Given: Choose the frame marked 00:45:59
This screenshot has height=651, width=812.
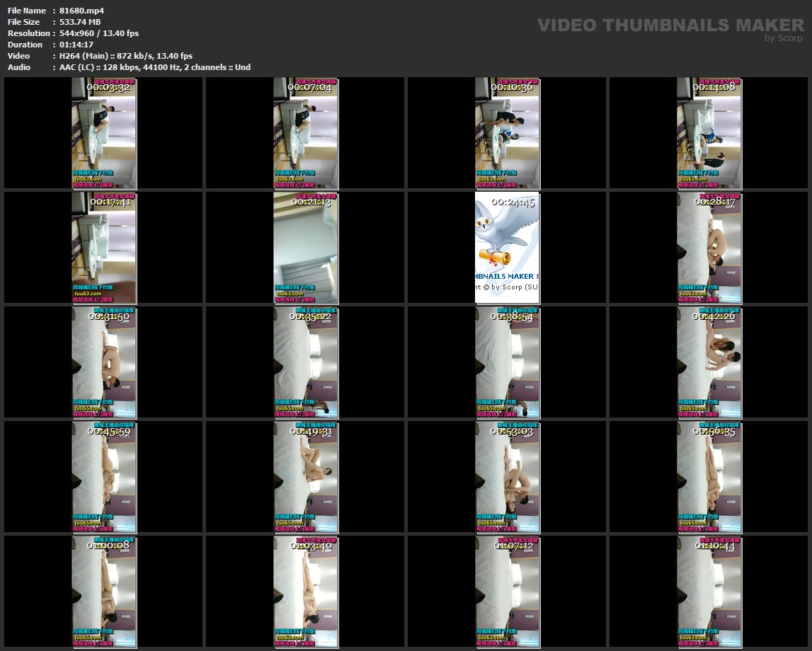Looking at the screenshot, I should point(103,477).
